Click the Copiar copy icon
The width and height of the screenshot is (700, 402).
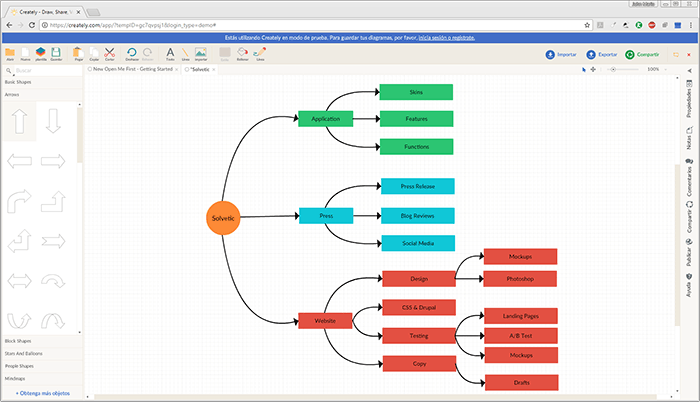[x=94, y=54]
